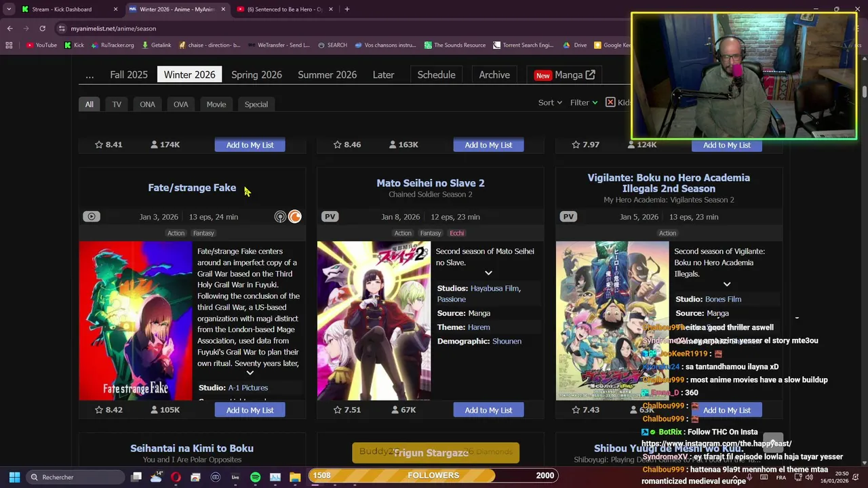Viewport: 868px width, 488px height.
Task: Click the new tab plus button
Action: tap(347, 9)
